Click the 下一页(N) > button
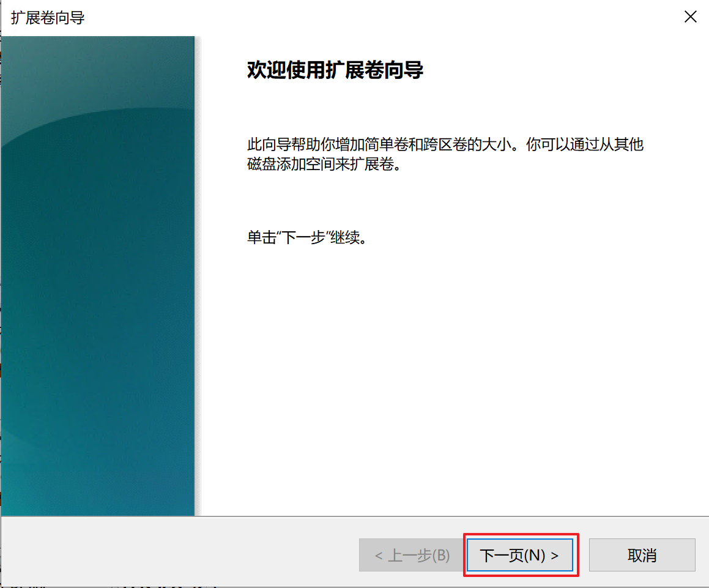Viewport: 709px width, 588px height. 520,555
